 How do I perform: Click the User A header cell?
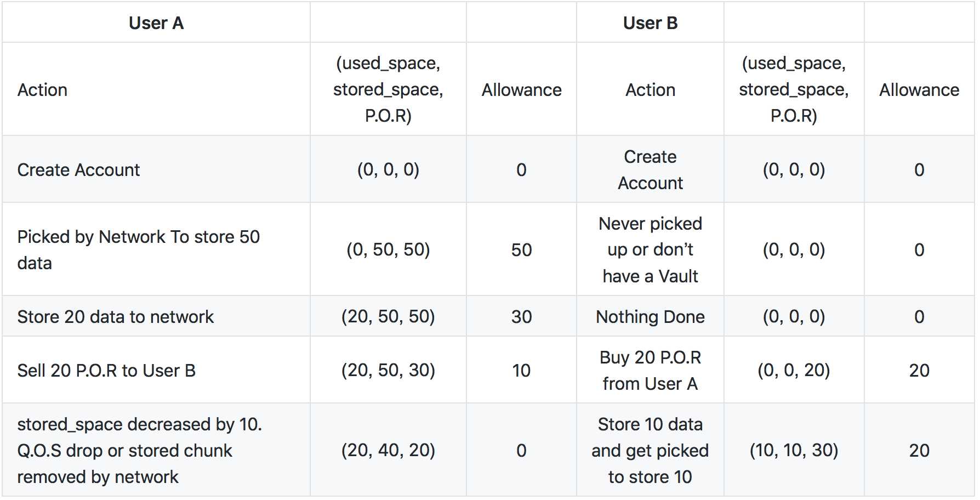(x=156, y=22)
